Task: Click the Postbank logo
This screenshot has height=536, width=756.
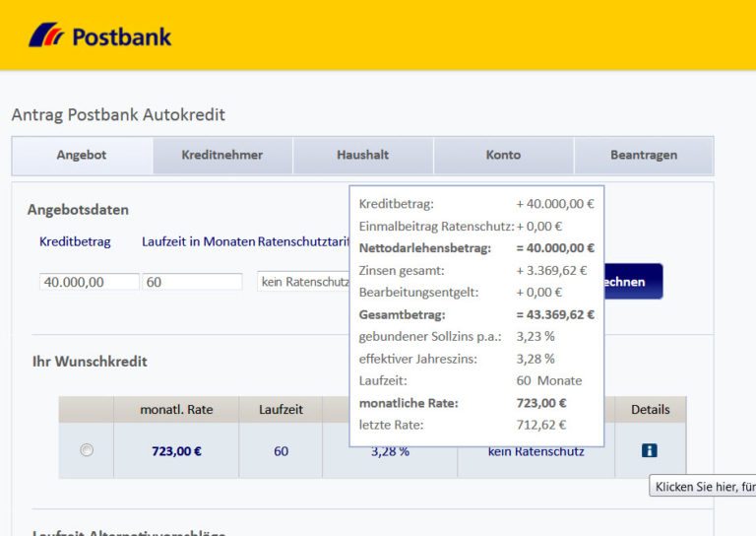Action: (x=99, y=36)
